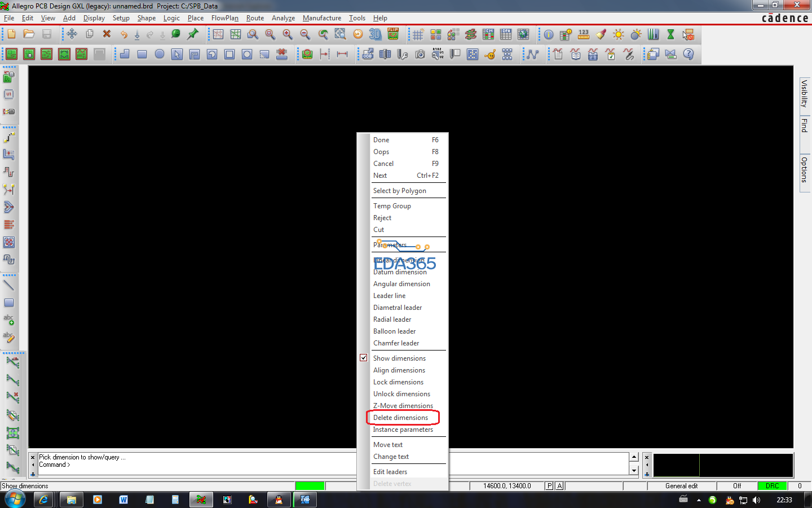
Task: Click the Show Measure ruler icon
Action: tap(584, 34)
